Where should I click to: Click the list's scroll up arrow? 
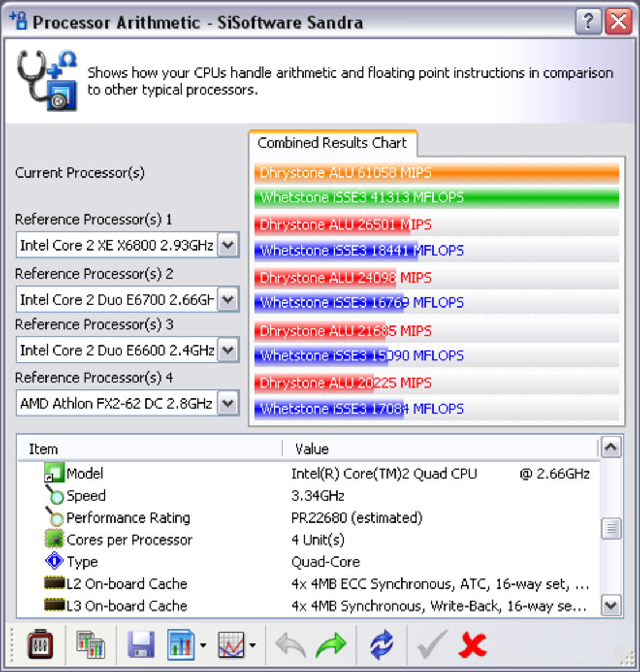click(611, 447)
